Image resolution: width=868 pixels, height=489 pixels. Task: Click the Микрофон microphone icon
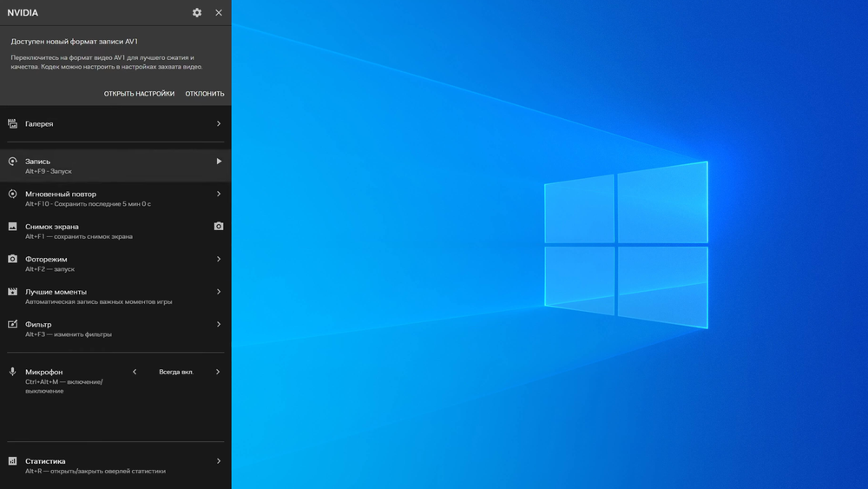(12, 372)
